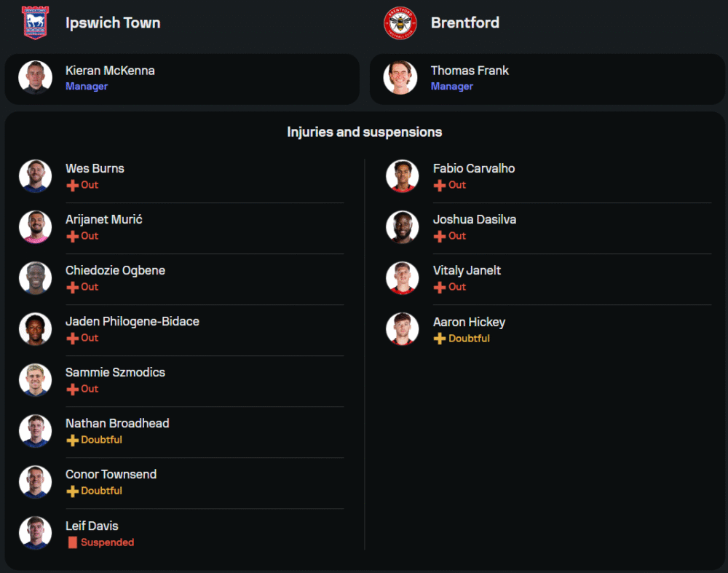728x573 pixels.
Task: Click Arijanet Murić's player avatar
Action: 35,227
